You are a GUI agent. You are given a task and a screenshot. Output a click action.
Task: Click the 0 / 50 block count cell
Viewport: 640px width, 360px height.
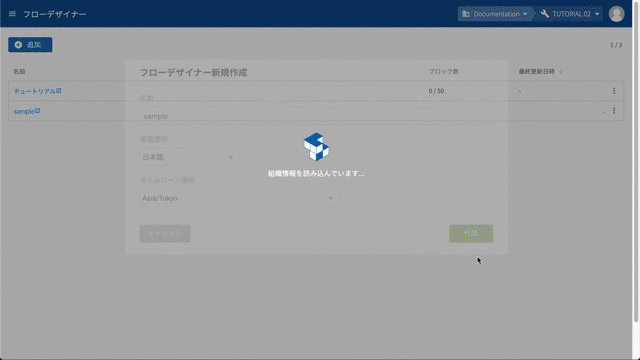(x=436, y=91)
